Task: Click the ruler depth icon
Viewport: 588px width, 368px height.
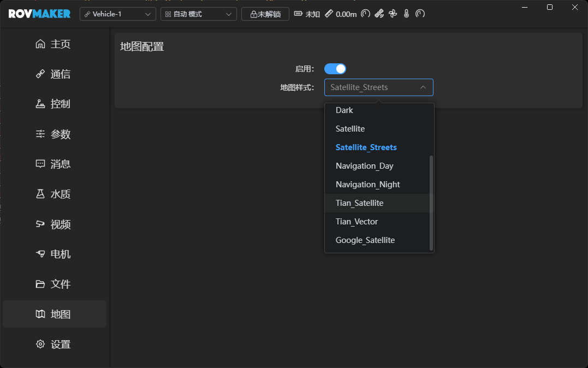Action: (x=329, y=14)
